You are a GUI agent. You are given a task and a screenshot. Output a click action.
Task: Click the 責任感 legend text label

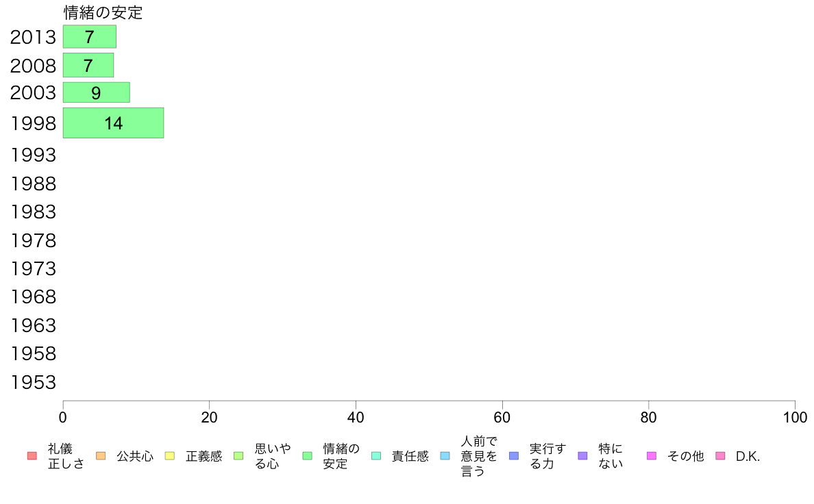point(410,456)
